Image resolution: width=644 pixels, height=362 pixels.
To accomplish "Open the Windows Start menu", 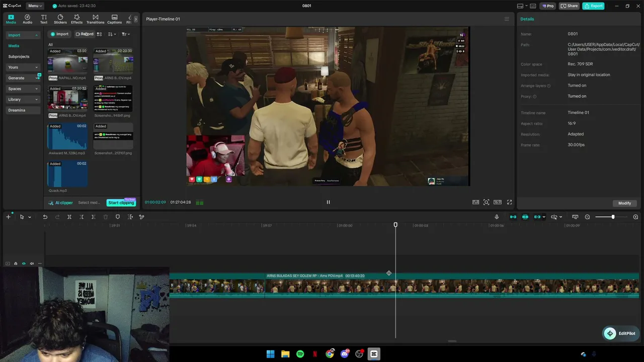I will pyautogui.click(x=270, y=354).
